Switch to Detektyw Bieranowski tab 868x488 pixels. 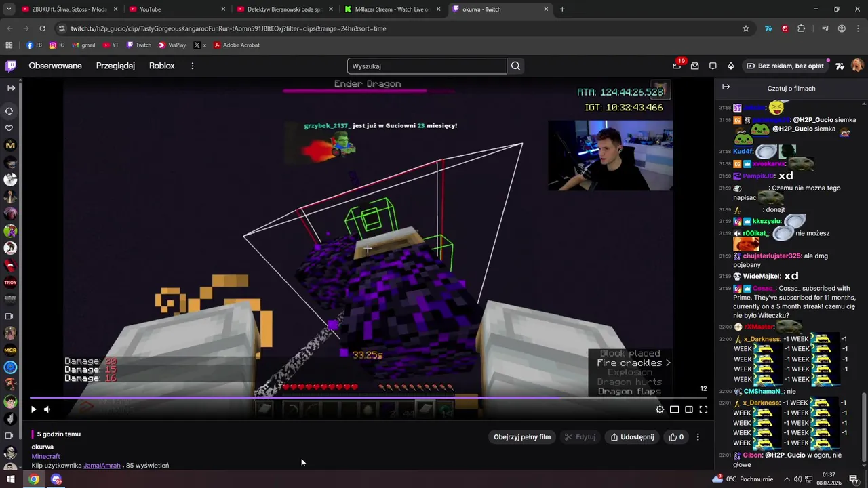click(x=285, y=9)
